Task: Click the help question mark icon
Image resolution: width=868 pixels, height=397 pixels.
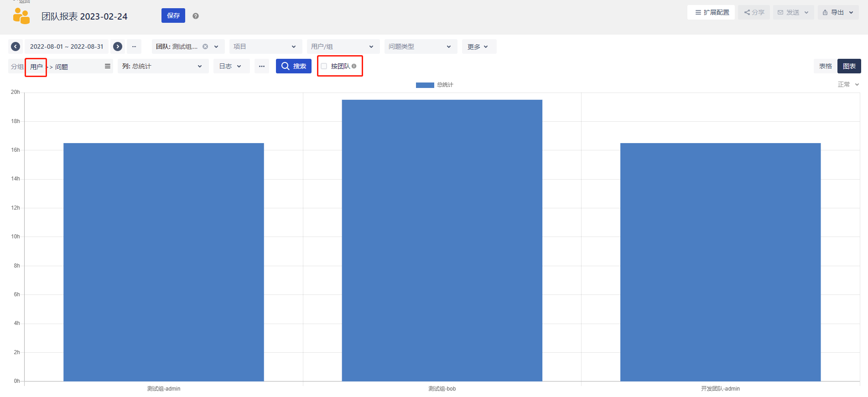Action: (x=196, y=16)
